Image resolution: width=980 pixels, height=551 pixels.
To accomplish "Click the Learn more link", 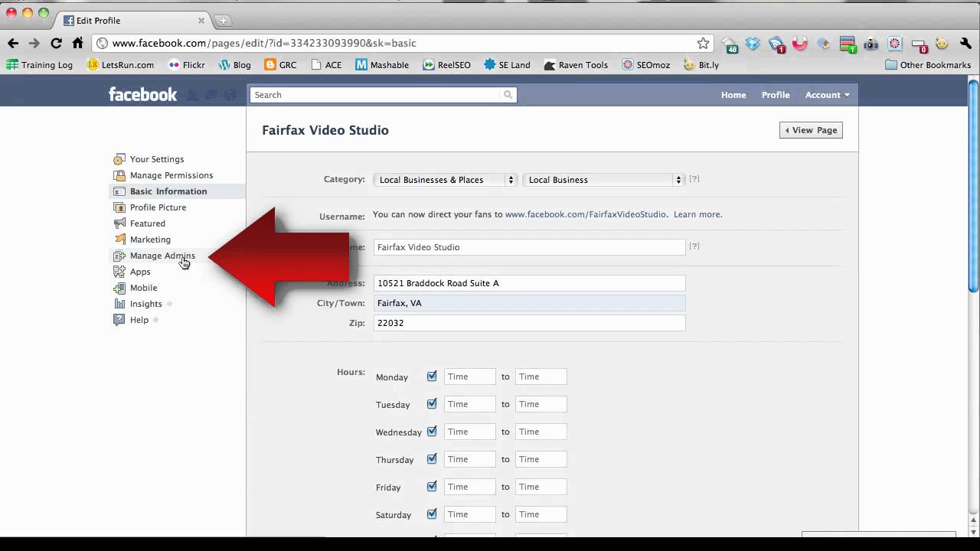I will (x=697, y=214).
